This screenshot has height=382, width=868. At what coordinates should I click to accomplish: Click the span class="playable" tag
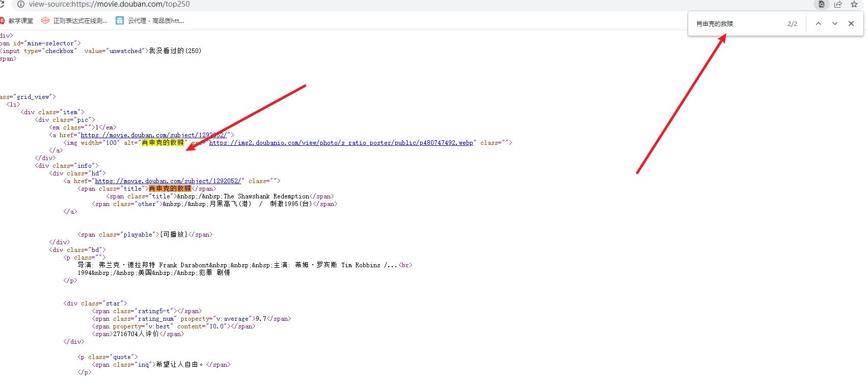[119, 235]
